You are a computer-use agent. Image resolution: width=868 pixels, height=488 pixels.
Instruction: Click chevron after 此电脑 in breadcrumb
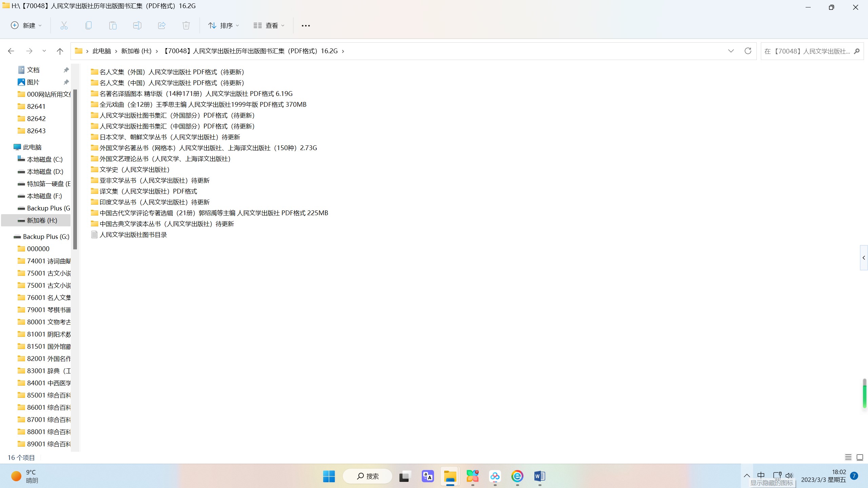(x=116, y=51)
